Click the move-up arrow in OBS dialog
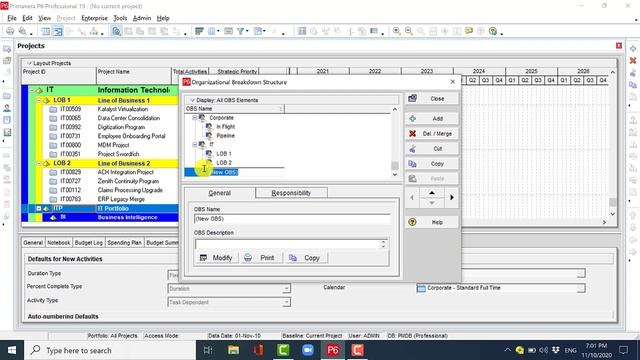The width and height of the screenshot is (640, 360). click(x=432, y=193)
